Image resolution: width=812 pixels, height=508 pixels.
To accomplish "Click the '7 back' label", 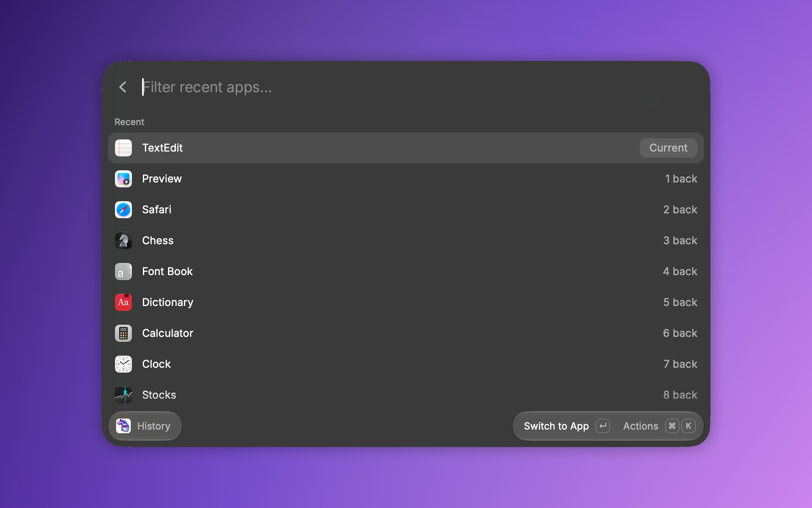I will click(x=680, y=364).
